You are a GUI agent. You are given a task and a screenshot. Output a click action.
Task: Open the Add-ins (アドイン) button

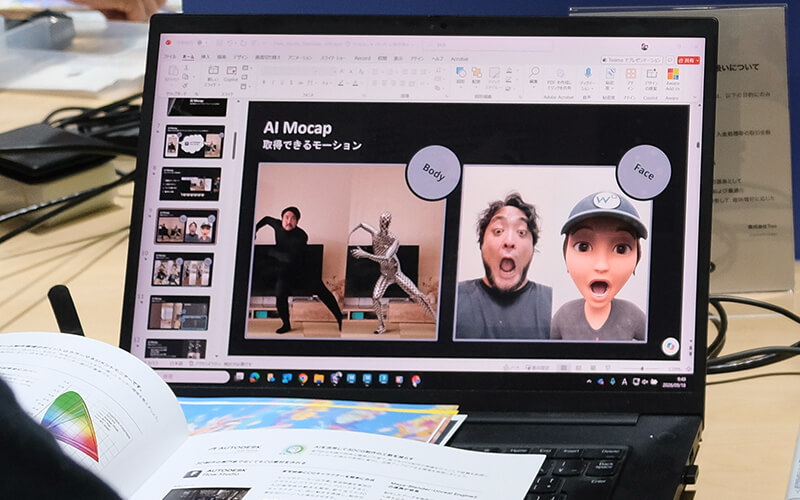coord(631,78)
